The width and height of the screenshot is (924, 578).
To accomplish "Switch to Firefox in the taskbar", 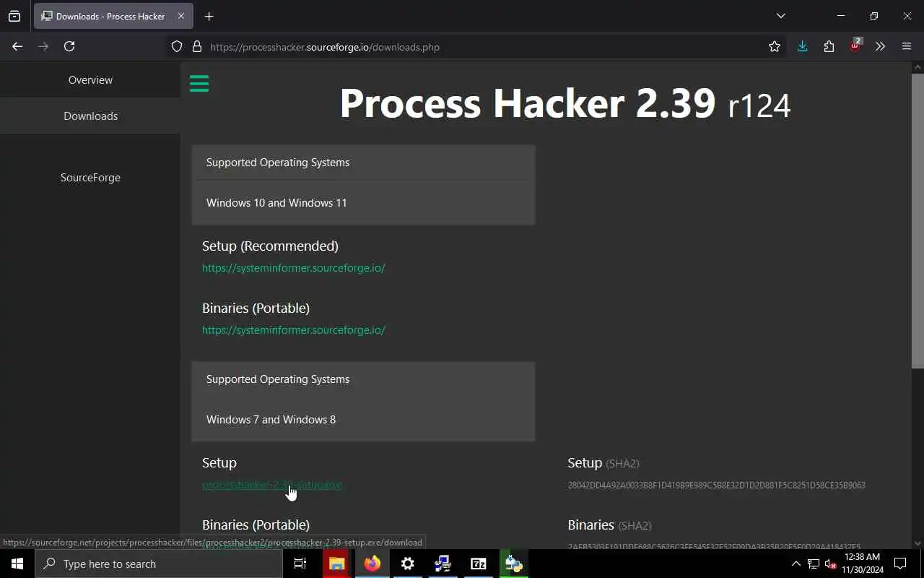I will click(x=372, y=564).
